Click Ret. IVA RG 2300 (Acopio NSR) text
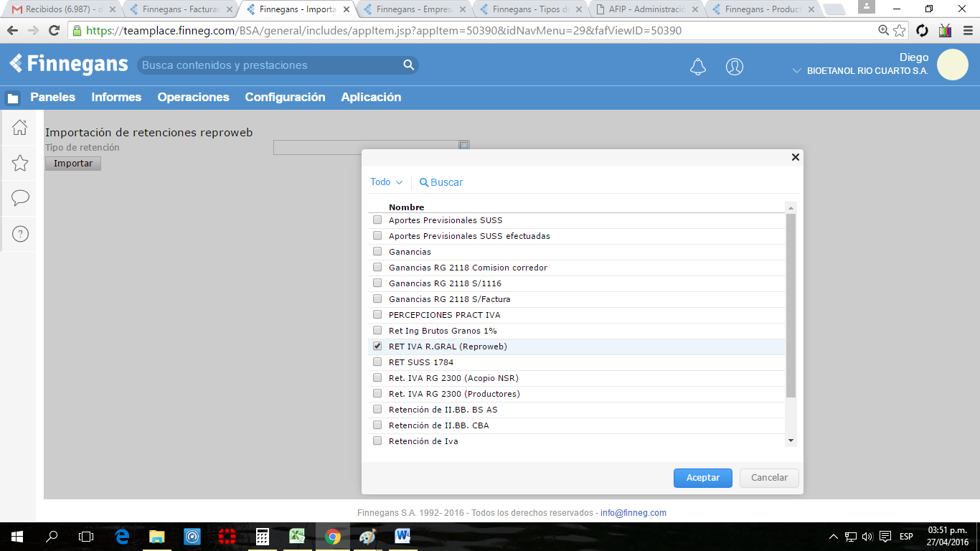Screen dimensions: 980x551 (x=453, y=378)
